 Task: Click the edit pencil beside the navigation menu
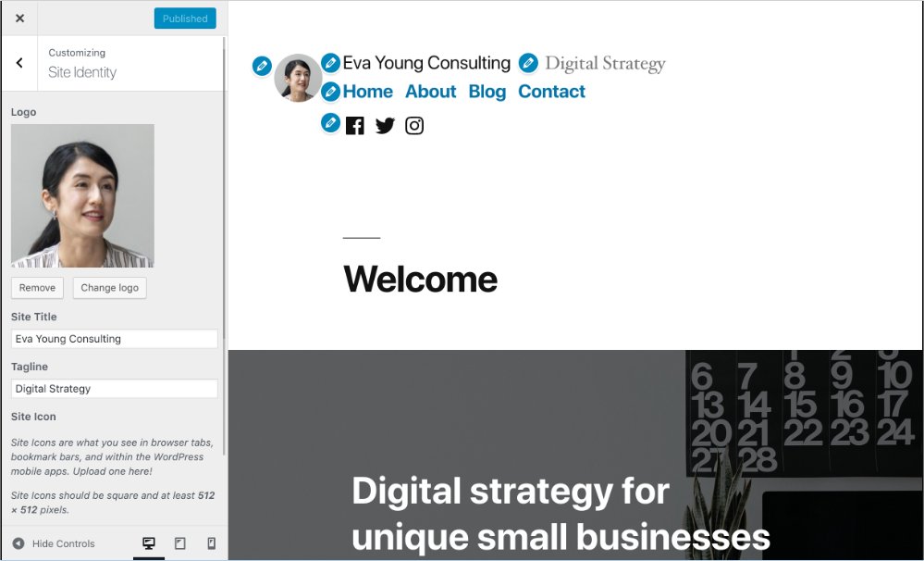tap(330, 92)
